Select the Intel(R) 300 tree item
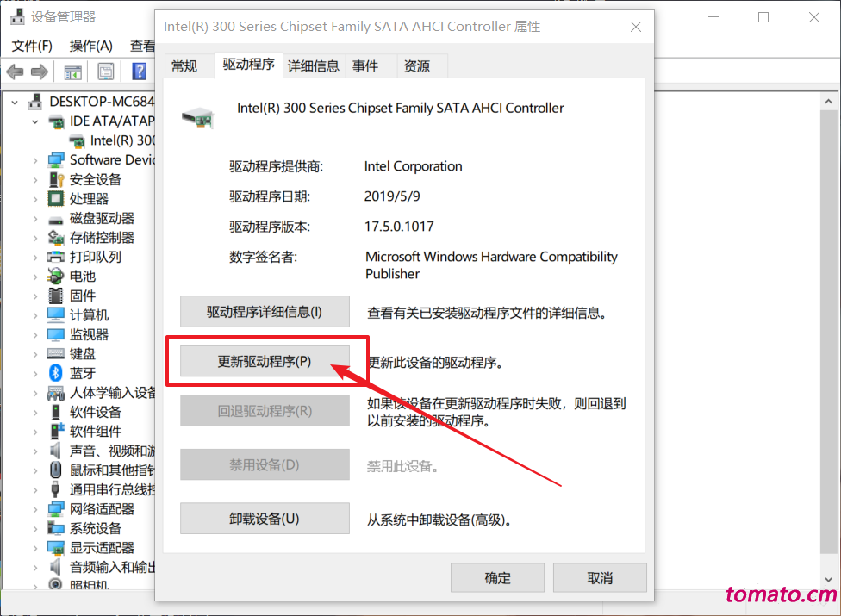841x616 pixels. 122,140
